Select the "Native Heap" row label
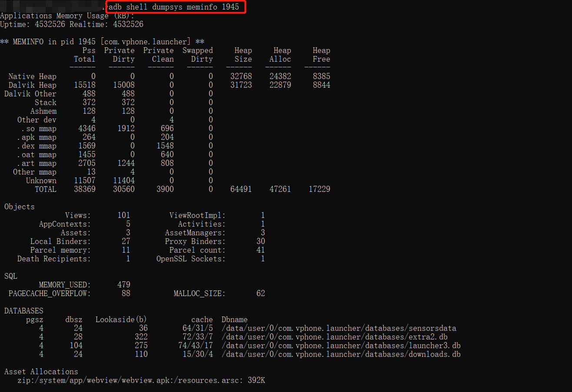572x392 pixels. (33, 76)
